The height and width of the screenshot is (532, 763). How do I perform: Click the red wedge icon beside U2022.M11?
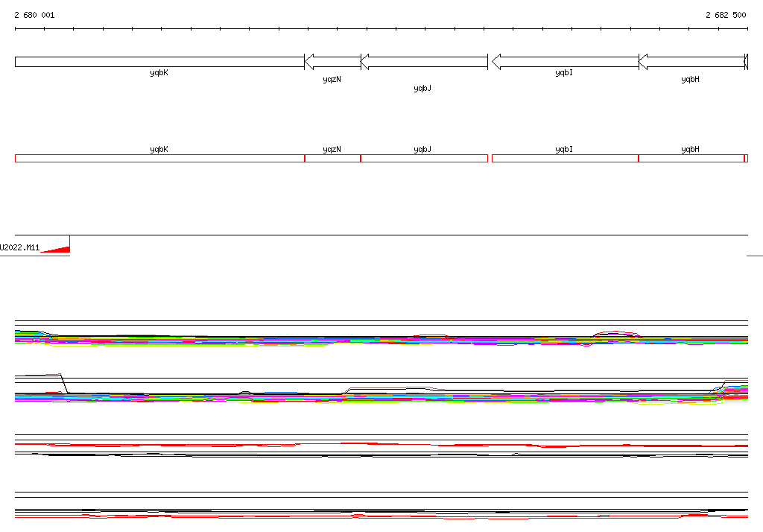[x=57, y=249]
